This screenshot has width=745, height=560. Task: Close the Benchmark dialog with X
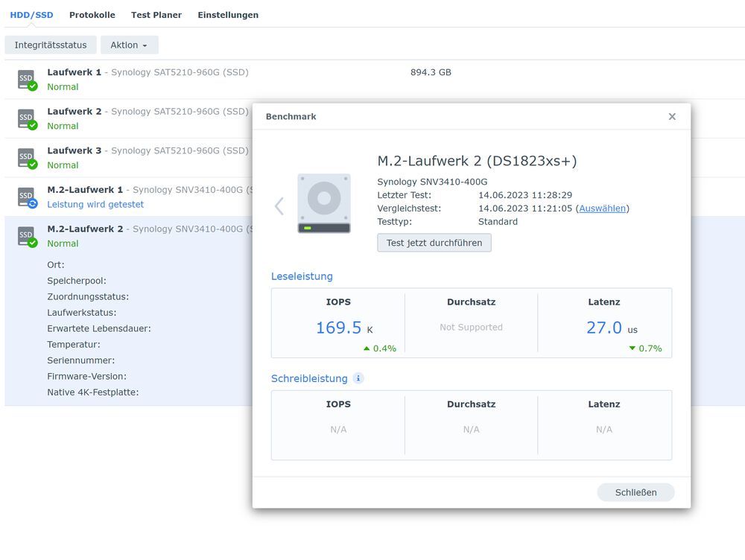click(x=672, y=117)
